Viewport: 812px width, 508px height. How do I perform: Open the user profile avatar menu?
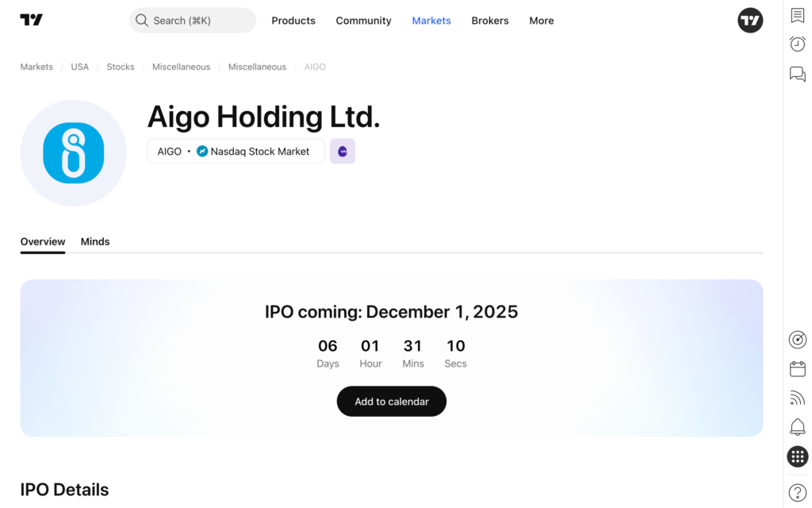pyautogui.click(x=750, y=21)
